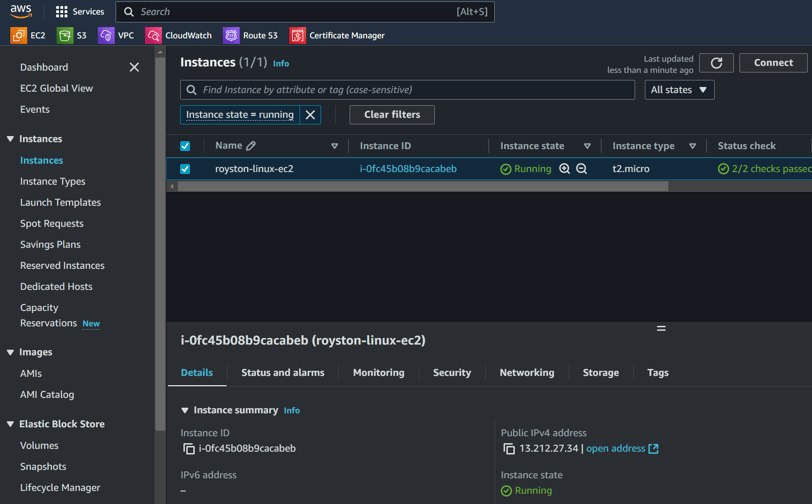This screenshot has width=812, height=504.
Task: Click the Find Instance filter input
Action: pyautogui.click(x=408, y=90)
